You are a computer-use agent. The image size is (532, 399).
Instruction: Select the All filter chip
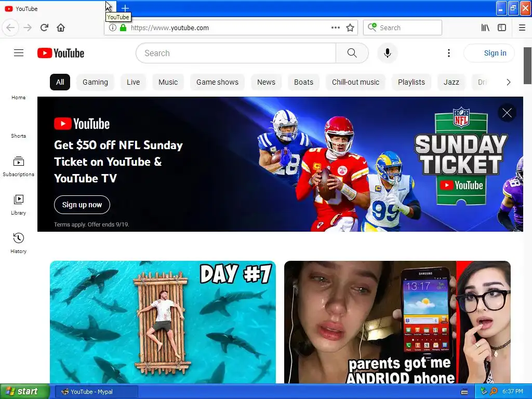[60, 82]
